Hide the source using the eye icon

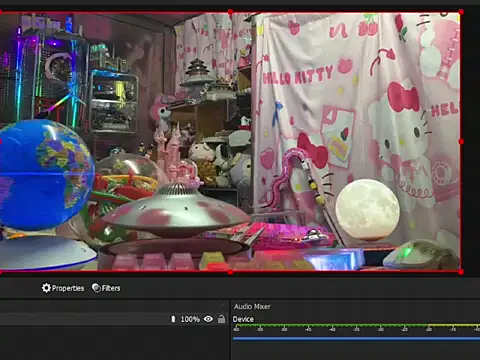pyautogui.click(x=208, y=319)
